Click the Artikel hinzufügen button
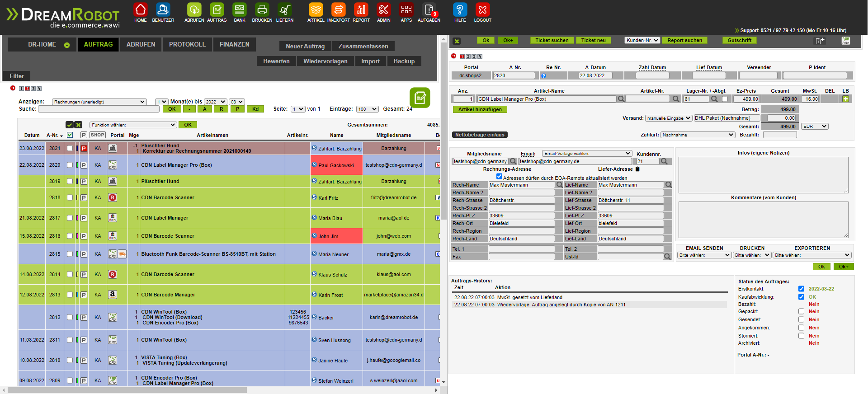The width and height of the screenshot is (868, 394). pos(480,109)
